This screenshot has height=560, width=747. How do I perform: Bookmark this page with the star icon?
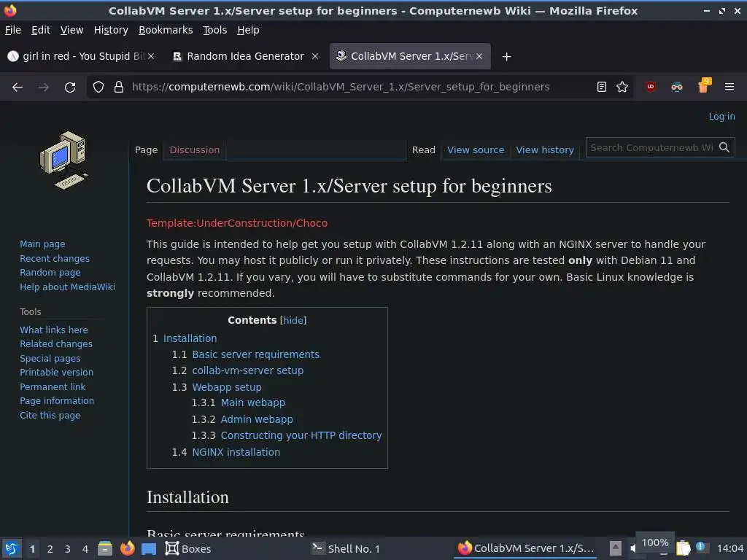622,87
